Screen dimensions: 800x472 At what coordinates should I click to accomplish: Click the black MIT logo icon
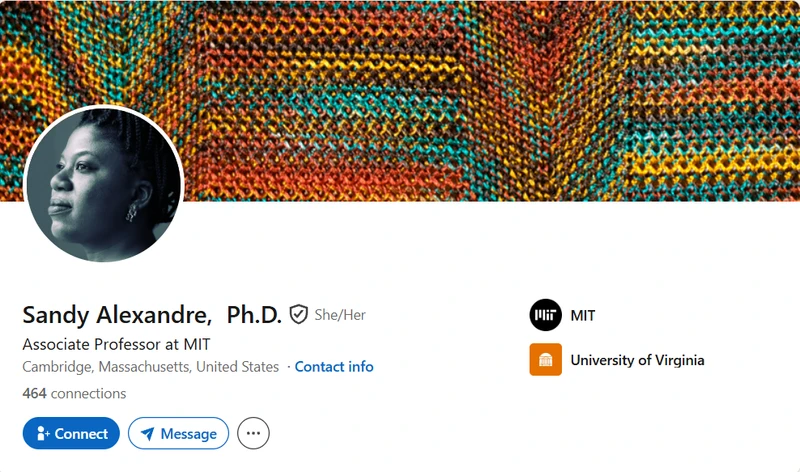pyautogui.click(x=545, y=315)
